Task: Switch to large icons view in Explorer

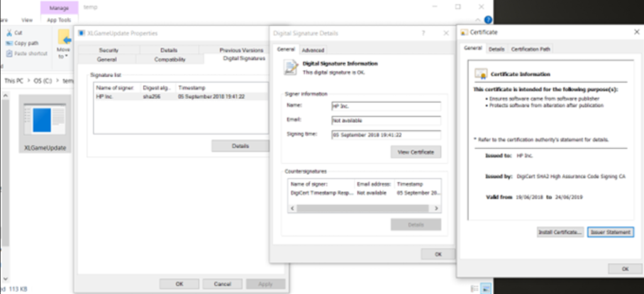Action: coord(487,288)
